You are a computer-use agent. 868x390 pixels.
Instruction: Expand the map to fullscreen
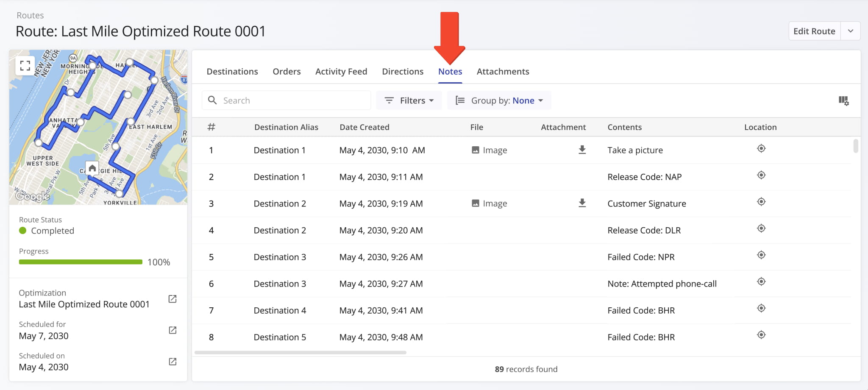pos(25,66)
